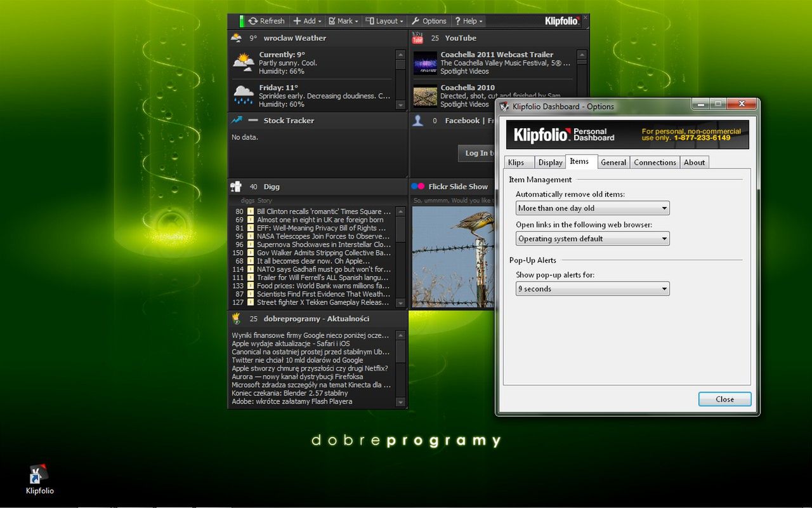The width and height of the screenshot is (812, 508).
Task: Open Digg story 'NASA Telescopes Join Forces'
Action: tap(324, 236)
